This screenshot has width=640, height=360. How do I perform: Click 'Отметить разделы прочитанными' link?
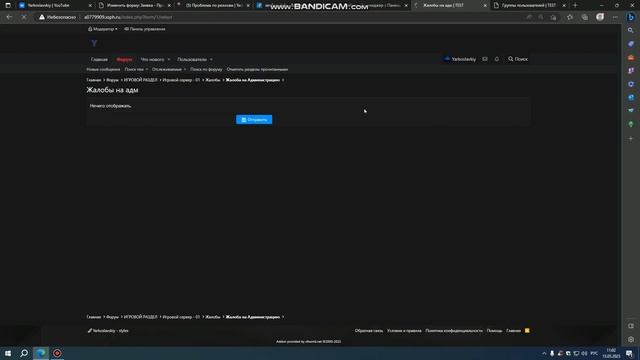coord(257,69)
